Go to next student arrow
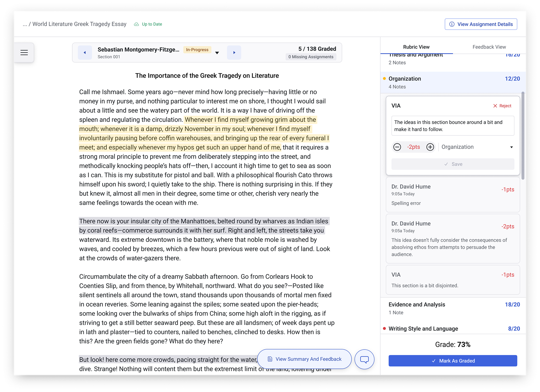 click(x=234, y=53)
